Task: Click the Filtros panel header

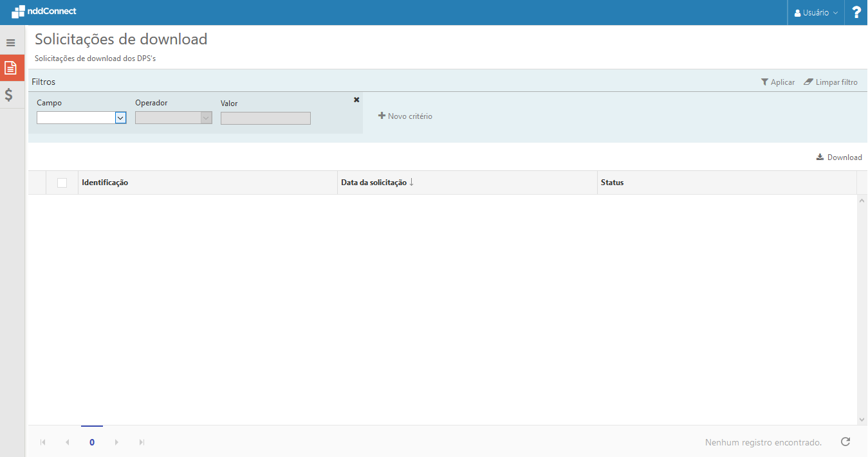Action: point(44,82)
